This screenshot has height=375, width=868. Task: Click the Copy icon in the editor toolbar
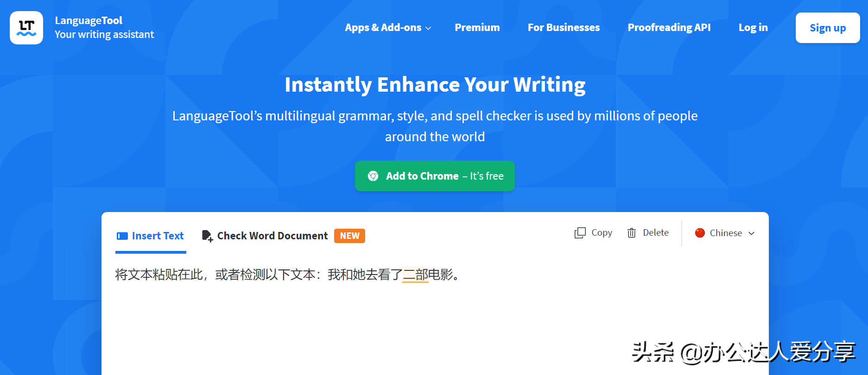click(580, 233)
